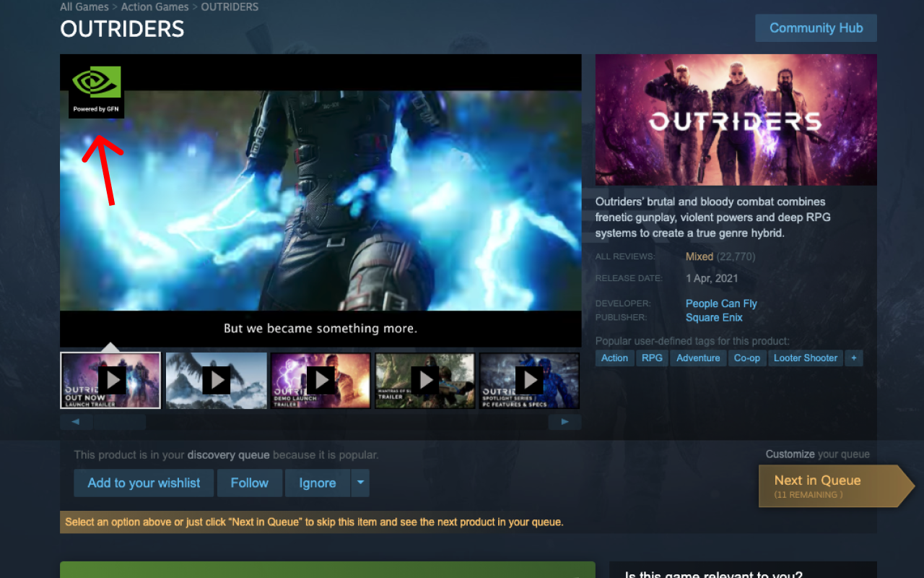Click the OUTRIDERS page title
The image size is (924, 578).
(x=122, y=29)
